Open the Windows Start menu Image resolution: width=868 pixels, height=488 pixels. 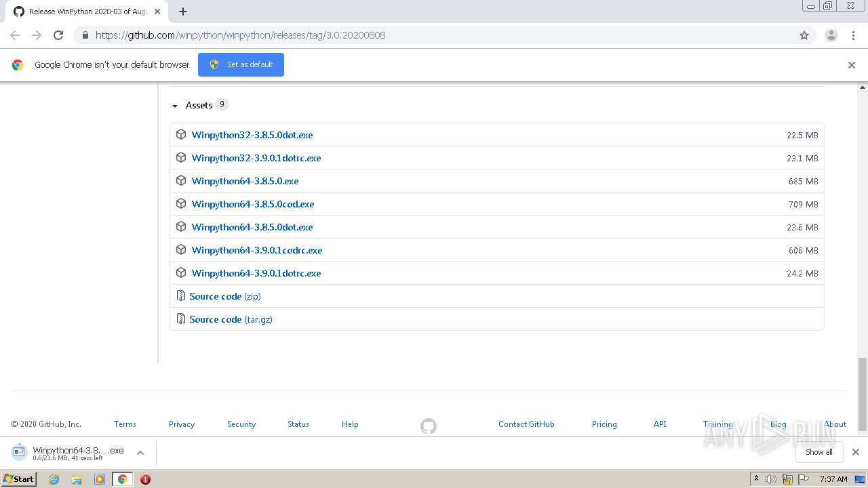pyautogui.click(x=19, y=479)
